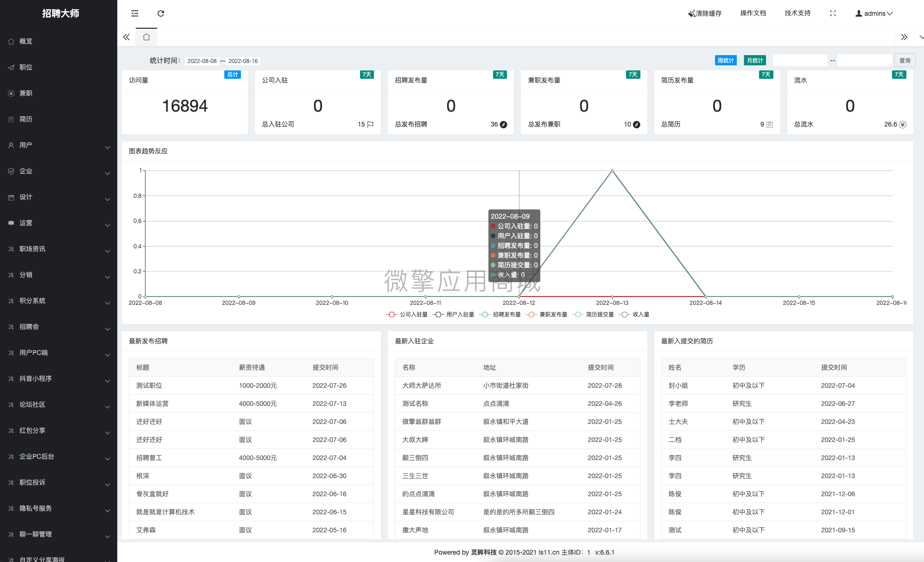Click the end date query input field
This screenshot has width=924, height=562.
coord(865,60)
